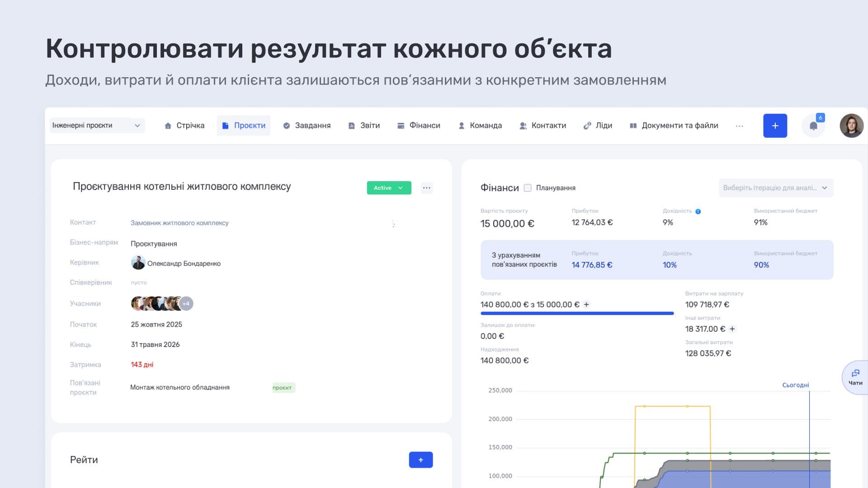Click the 14 776,85 € linked profit value
Viewport: 868px width, 488px height.
tap(592, 265)
